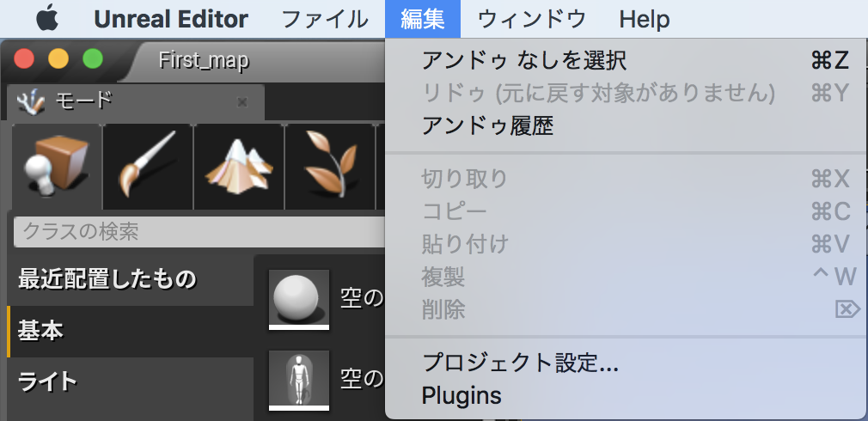
Task: Open the Unreal Editor application menu
Action: 170,20
